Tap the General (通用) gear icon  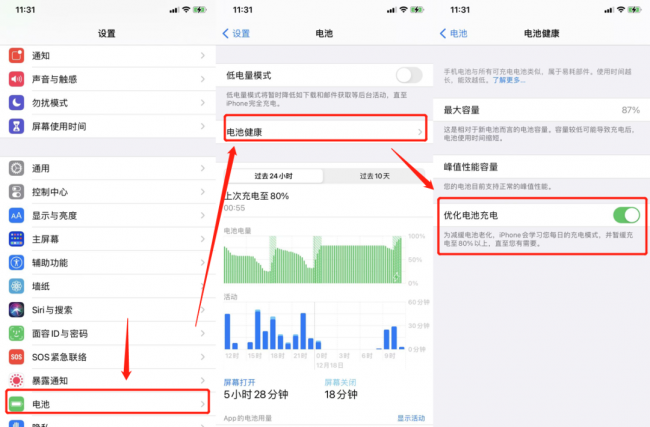tap(17, 168)
